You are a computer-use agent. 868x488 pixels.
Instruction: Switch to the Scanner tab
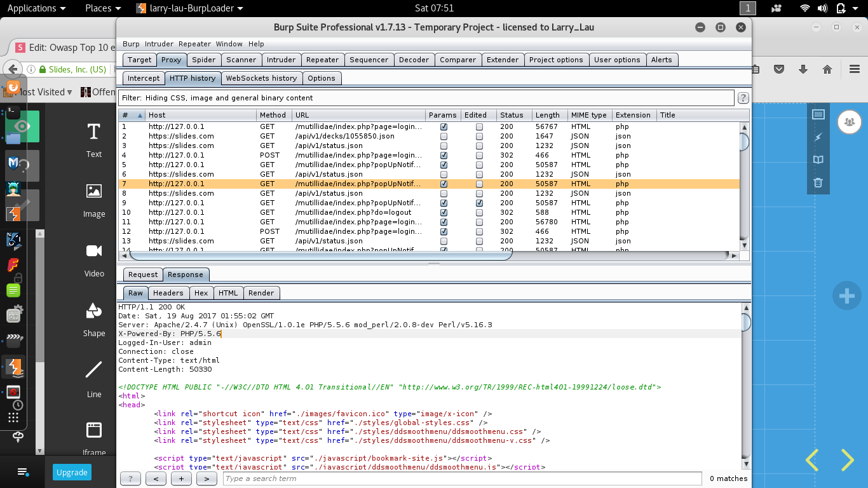point(241,60)
